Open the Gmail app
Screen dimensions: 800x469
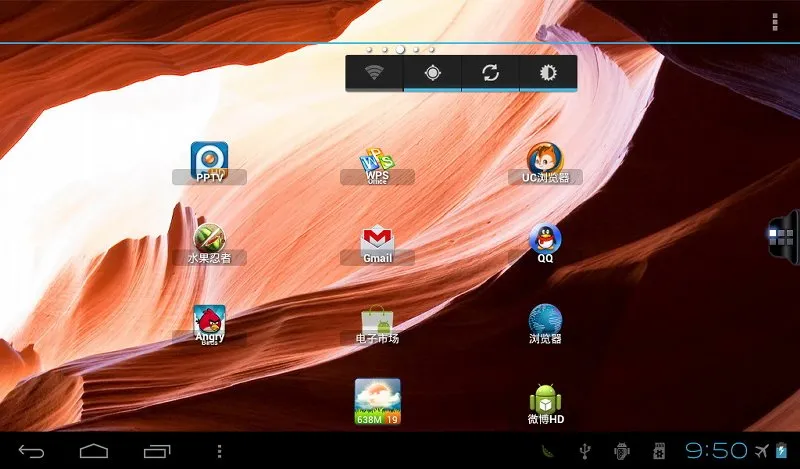377,244
